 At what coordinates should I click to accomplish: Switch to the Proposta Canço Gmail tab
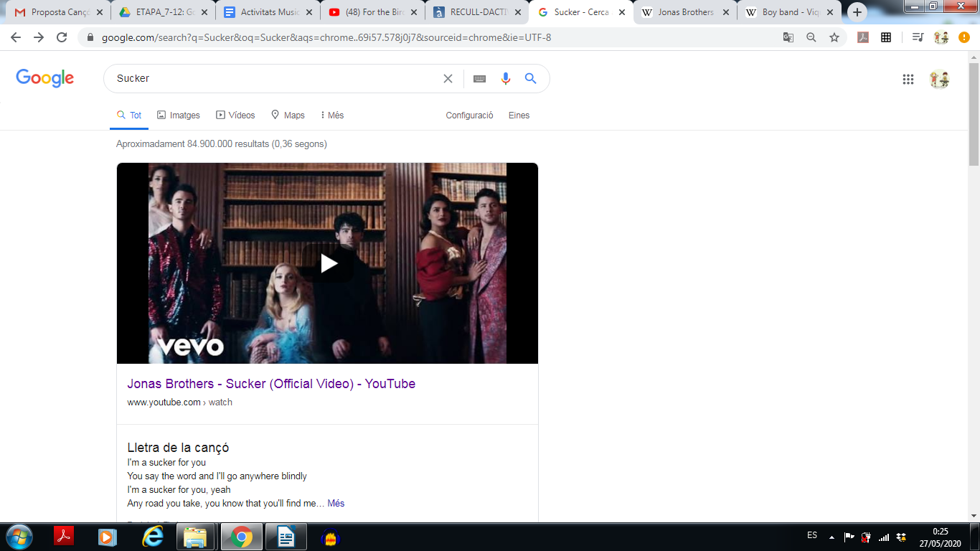coord(59,12)
